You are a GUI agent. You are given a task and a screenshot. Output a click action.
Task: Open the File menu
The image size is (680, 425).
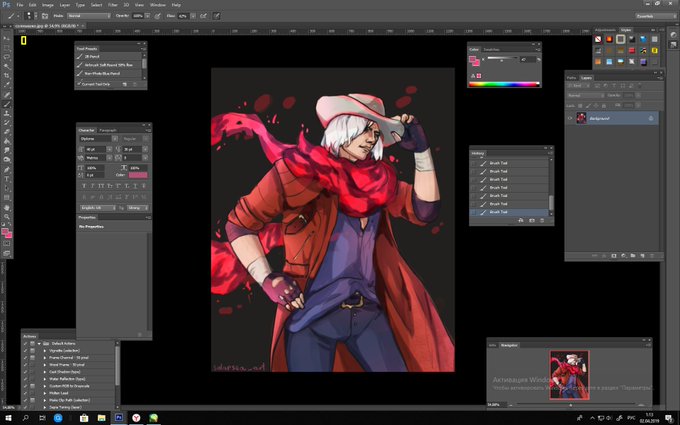20,5
